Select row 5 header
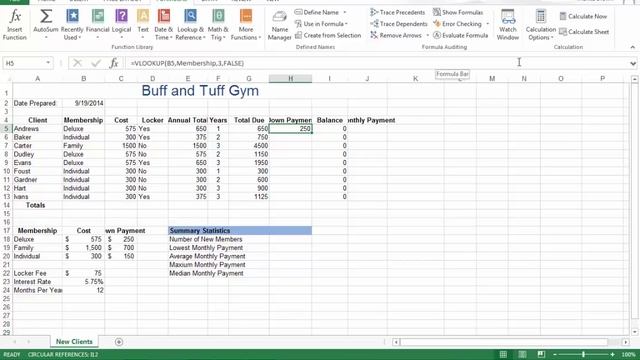Viewport: 640px width, 360px height. pyautogui.click(x=6, y=129)
